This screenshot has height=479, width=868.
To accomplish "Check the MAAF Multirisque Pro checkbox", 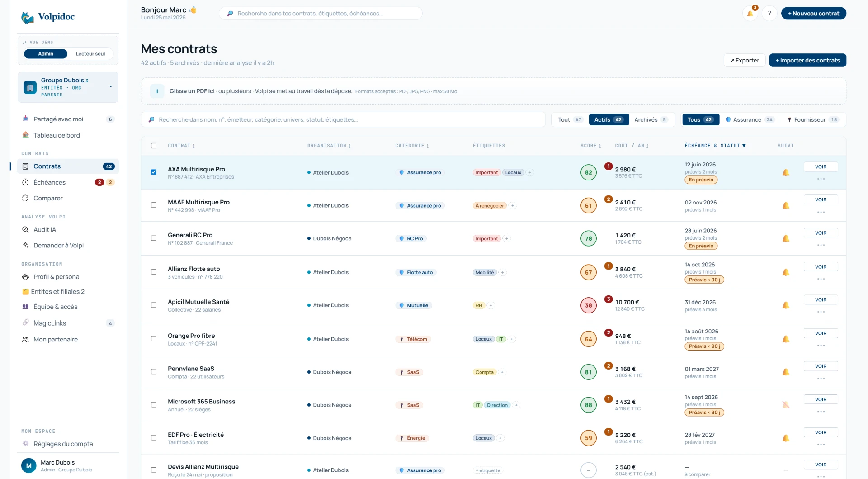I will pyautogui.click(x=154, y=205).
